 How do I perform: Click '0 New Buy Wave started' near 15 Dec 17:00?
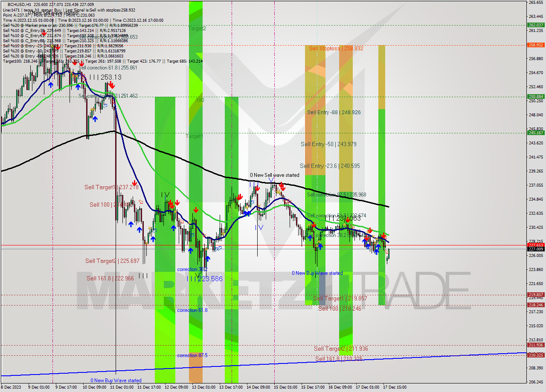coord(317,273)
